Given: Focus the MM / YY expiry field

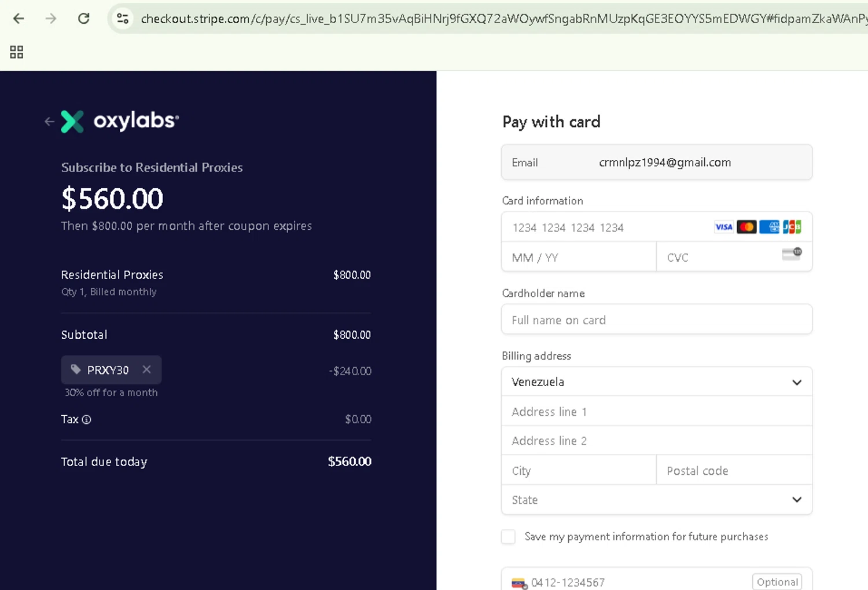Looking at the screenshot, I should point(579,257).
